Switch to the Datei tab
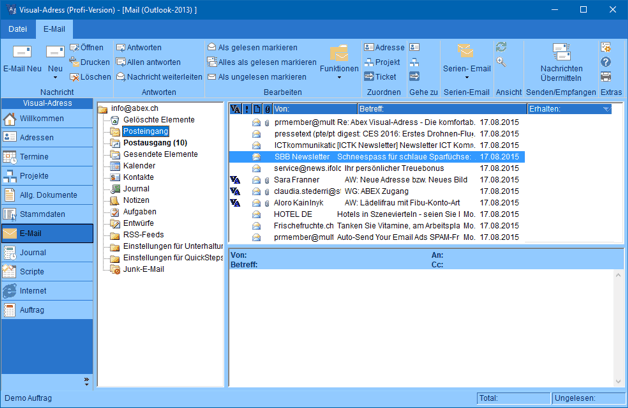This screenshot has width=628, height=408. (18, 29)
